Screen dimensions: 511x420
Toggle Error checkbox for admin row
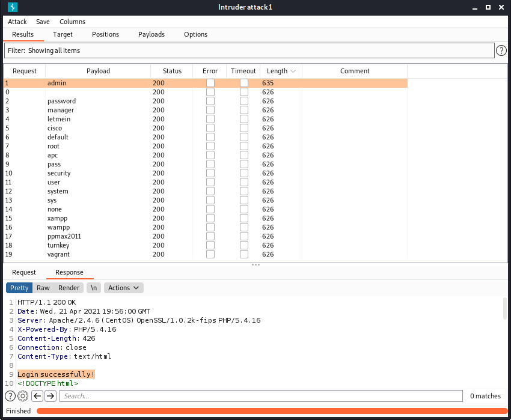pyautogui.click(x=210, y=83)
